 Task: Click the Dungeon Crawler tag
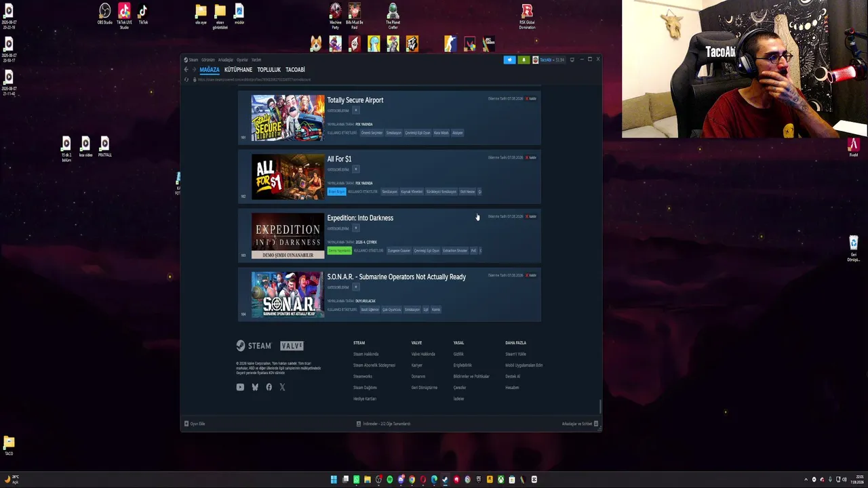[399, 251]
